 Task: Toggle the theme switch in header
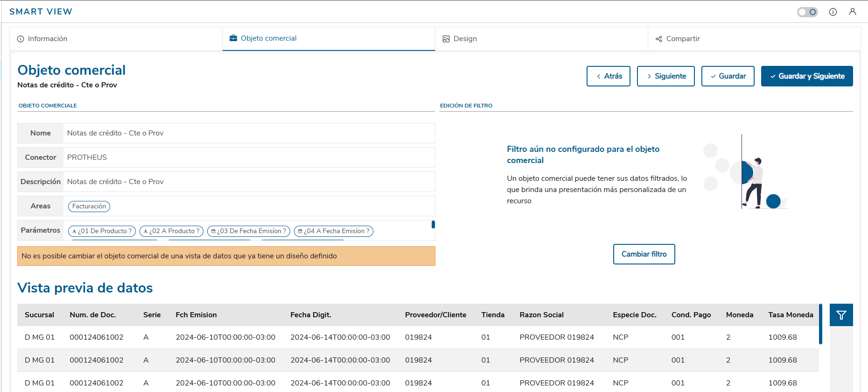[807, 12]
